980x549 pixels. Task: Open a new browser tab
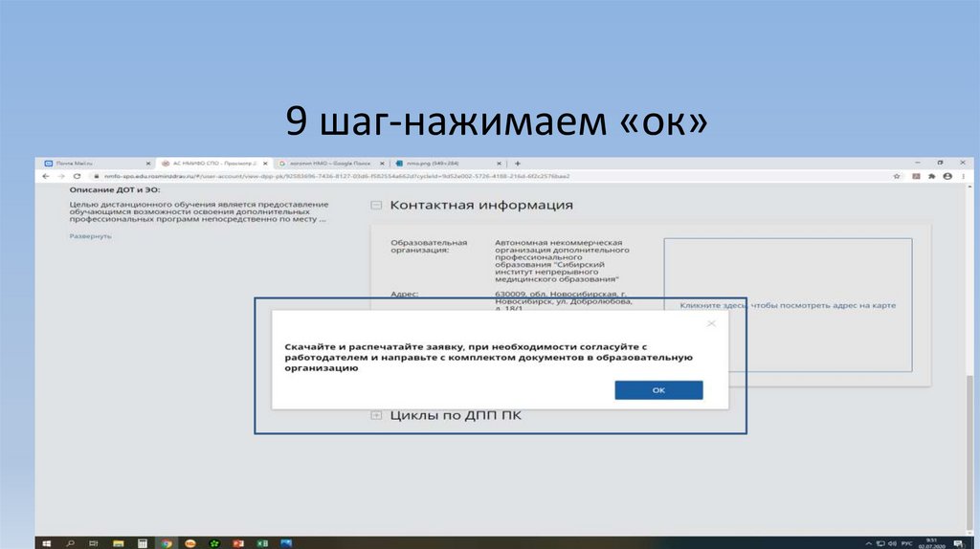point(518,164)
